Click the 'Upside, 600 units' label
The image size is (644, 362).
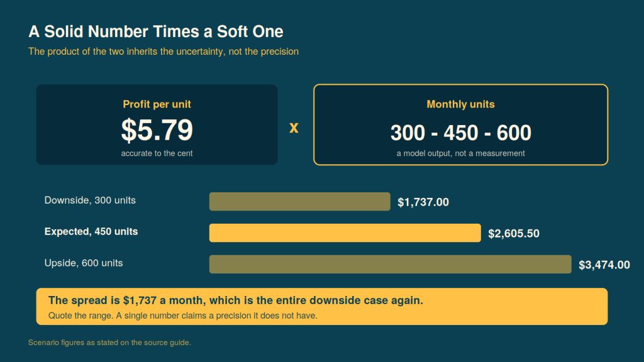tap(84, 263)
